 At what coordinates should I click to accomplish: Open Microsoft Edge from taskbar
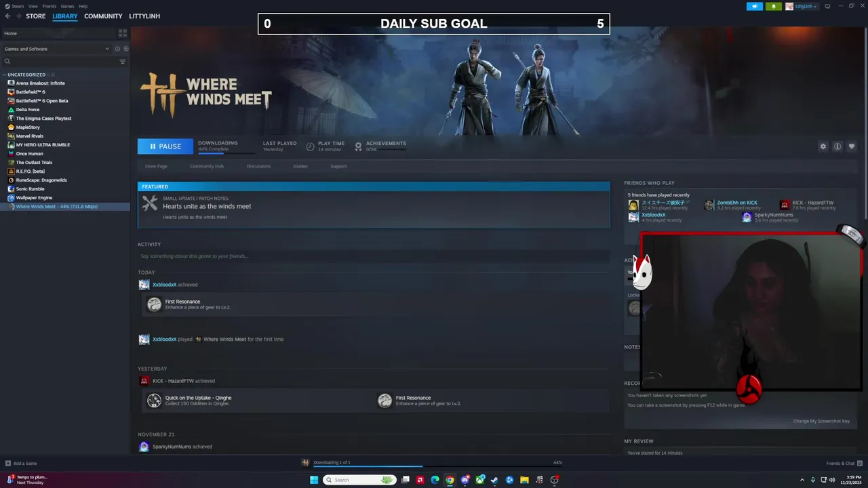(x=435, y=480)
